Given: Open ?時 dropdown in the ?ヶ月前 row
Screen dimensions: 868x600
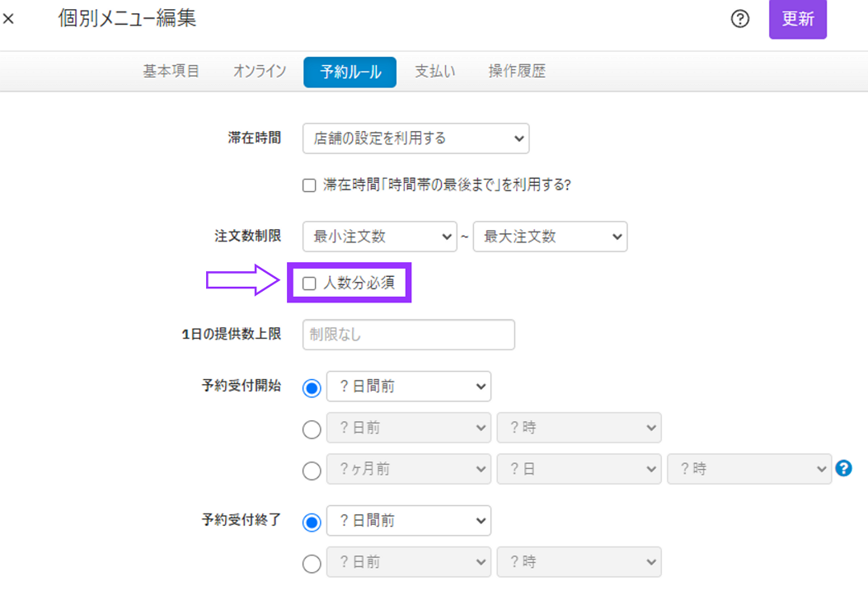Looking at the screenshot, I should pyautogui.click(x=749, y=469).
